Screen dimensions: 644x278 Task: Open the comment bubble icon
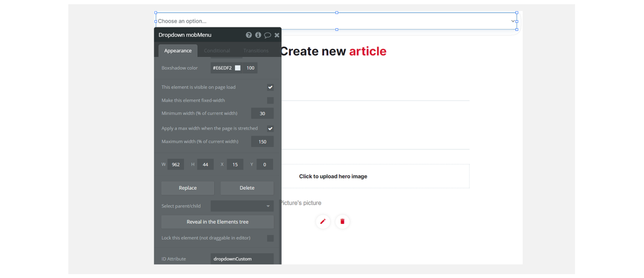point(267,35)
